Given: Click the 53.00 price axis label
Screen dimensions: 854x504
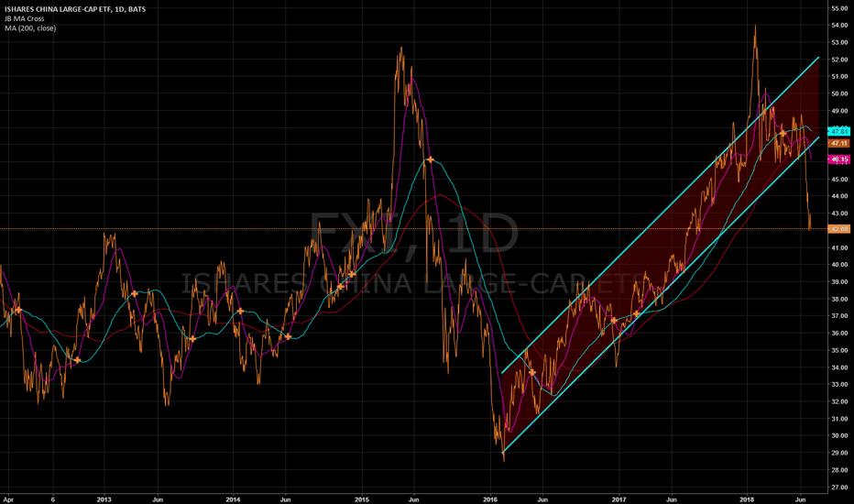Looking at the screenshot, I should [x=839, y=42].
